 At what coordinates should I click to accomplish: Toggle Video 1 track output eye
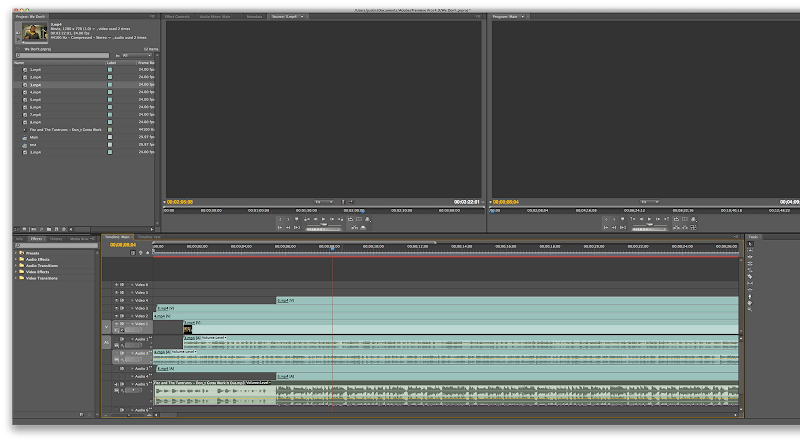tap(116, 324)
